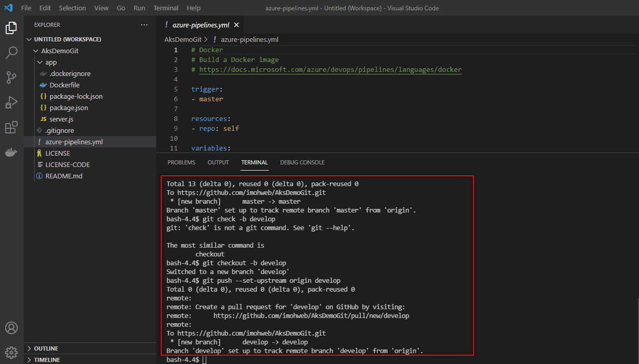Click the 'variables:' line in editor
The height and width of the screenshot is (364, 639).
211,148
